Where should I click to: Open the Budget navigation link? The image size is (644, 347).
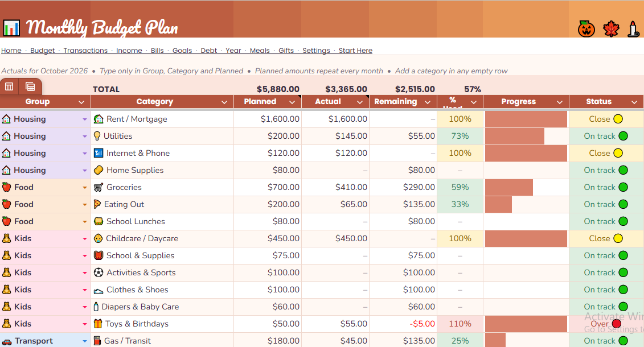[x=42, y=51]
